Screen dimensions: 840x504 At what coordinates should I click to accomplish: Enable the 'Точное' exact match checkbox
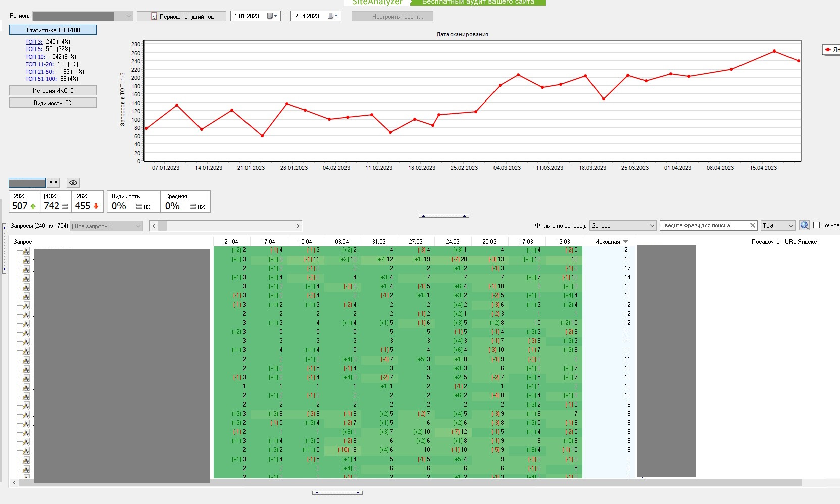tap(816, 225)
